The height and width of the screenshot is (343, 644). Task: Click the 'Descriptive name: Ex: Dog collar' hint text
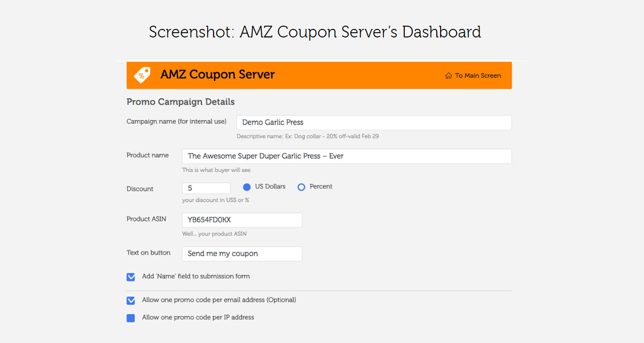[x=308, y=136]
